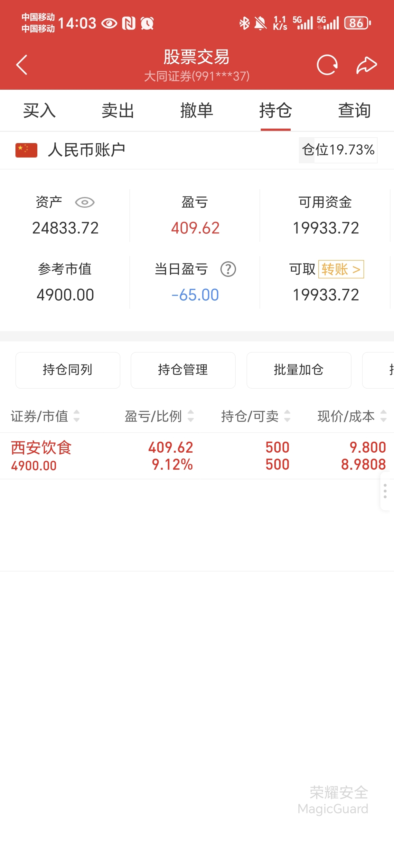The image size is (394, 868).
Task: Sort holdings by 现价/成本 column
Action: pos(352,416)
